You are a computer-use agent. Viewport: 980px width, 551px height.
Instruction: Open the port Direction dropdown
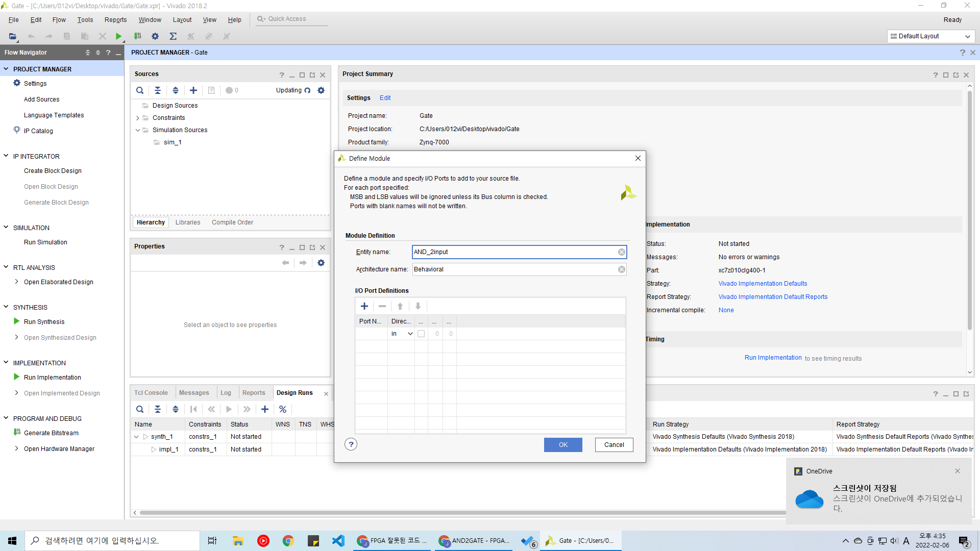(409, 334)
